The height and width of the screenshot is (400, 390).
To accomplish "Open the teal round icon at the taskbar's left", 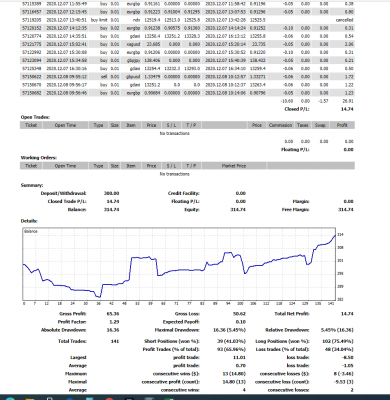I will coord(10,399).
